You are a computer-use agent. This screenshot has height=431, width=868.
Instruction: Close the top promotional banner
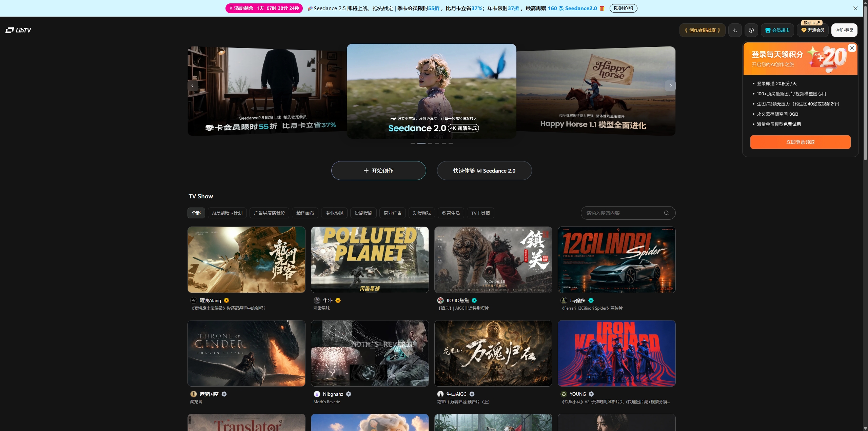[x=855, y=8]
